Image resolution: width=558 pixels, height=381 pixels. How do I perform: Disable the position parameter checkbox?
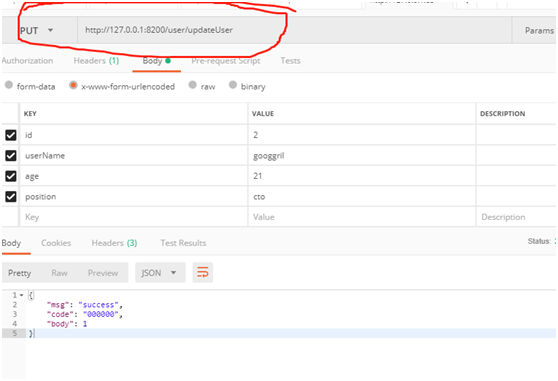click(x=11, y=197)
